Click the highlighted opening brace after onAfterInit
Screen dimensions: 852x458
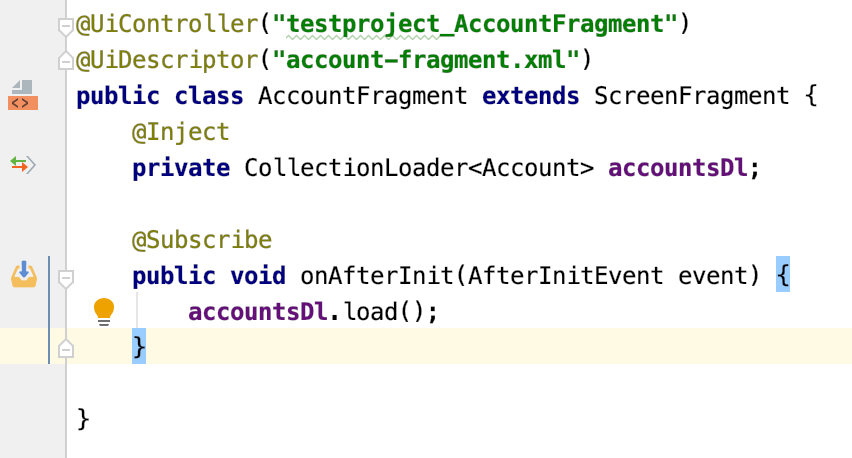782,275
